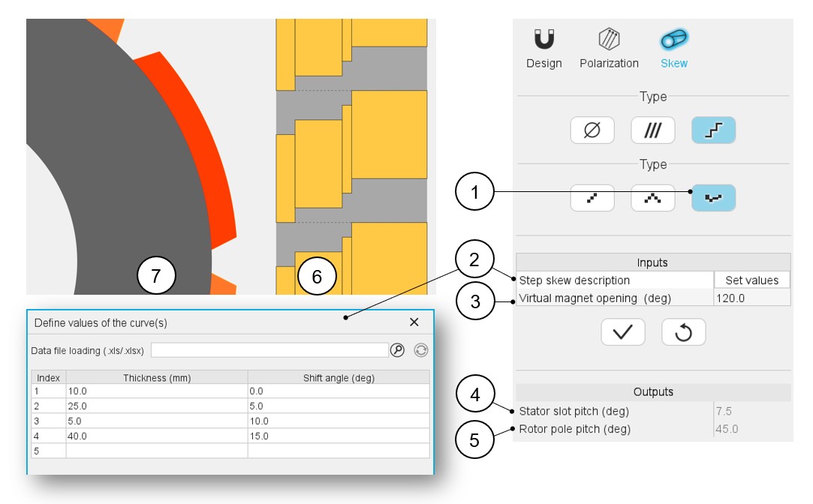Screen dimensions: 813x504
Task: Select the V-shaped step skew pattern
Action: pos(653,198)
